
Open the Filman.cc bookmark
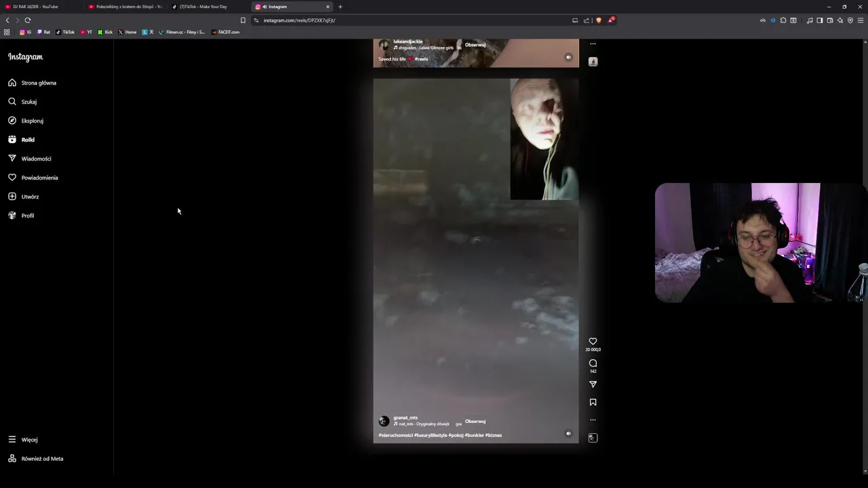pos(182,32)
